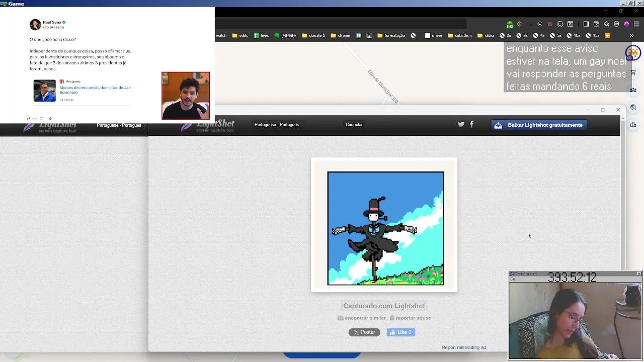Click the shield icon in browser toolbar

tap(616, 24)
